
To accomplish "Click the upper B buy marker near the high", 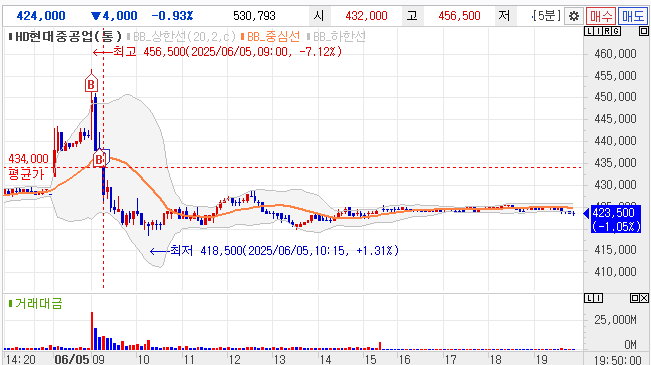I will click(x=91, y=84).
